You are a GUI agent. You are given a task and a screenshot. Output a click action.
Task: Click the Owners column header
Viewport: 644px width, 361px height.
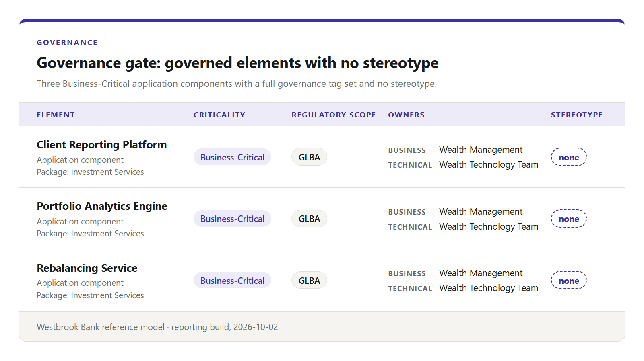pyautogui.click(x=406, y=115)
